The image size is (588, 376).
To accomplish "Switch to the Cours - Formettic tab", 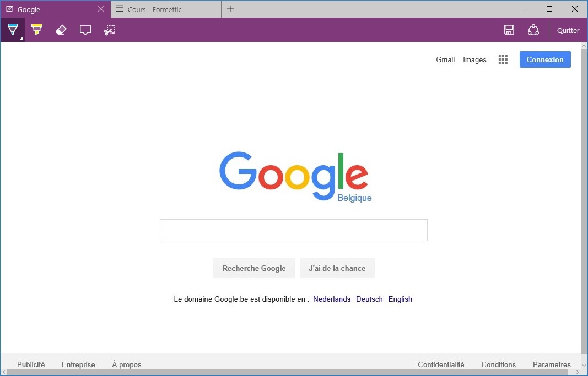I will click(x=166, y=9).
